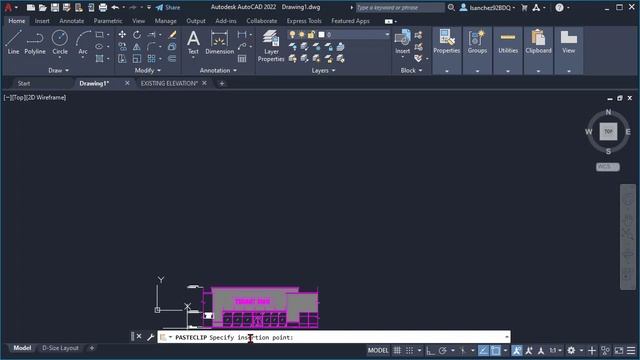
Task: Click the Ellipse draw icon
Action: [99, 47]
